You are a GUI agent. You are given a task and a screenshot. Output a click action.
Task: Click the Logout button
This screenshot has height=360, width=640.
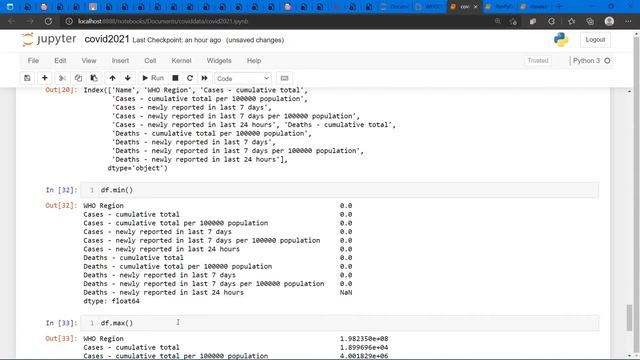point(595,40)
